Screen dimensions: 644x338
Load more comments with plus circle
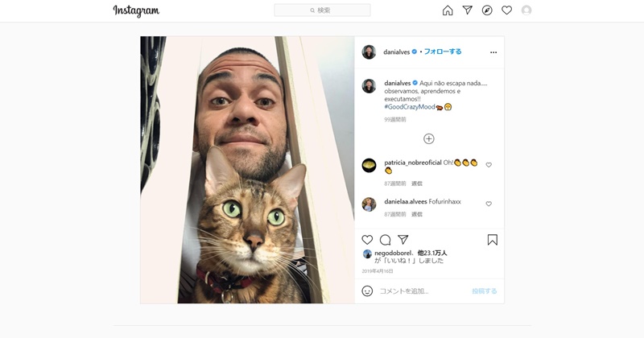[429, 138]
